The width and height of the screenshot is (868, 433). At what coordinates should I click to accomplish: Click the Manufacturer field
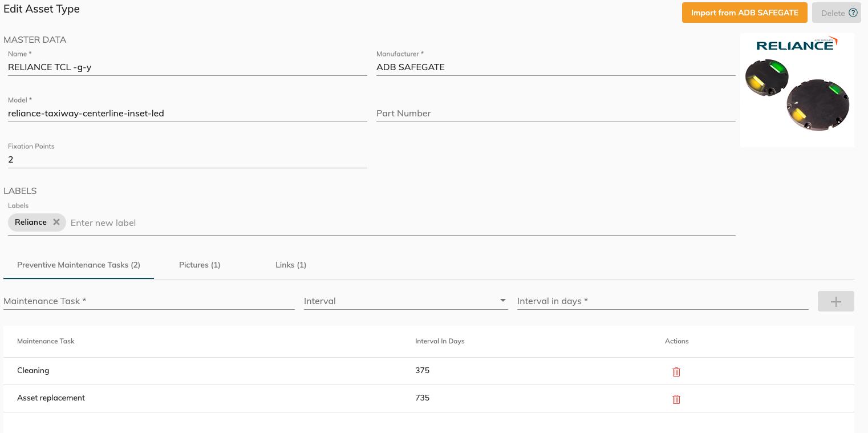coord(555,67)
